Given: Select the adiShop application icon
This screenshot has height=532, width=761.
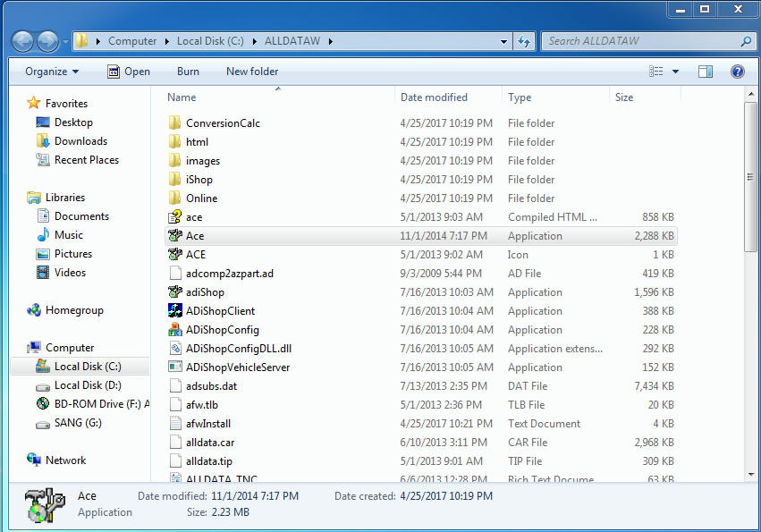Looking at the screenshot, I should pyautogui.click(x=174, y=291).
